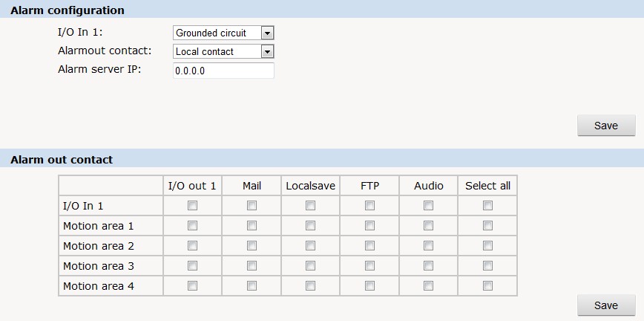Check Mail for Motion area 2
Image resolution: width=644 pixels, height=321 pixels.
click(252, 246)
